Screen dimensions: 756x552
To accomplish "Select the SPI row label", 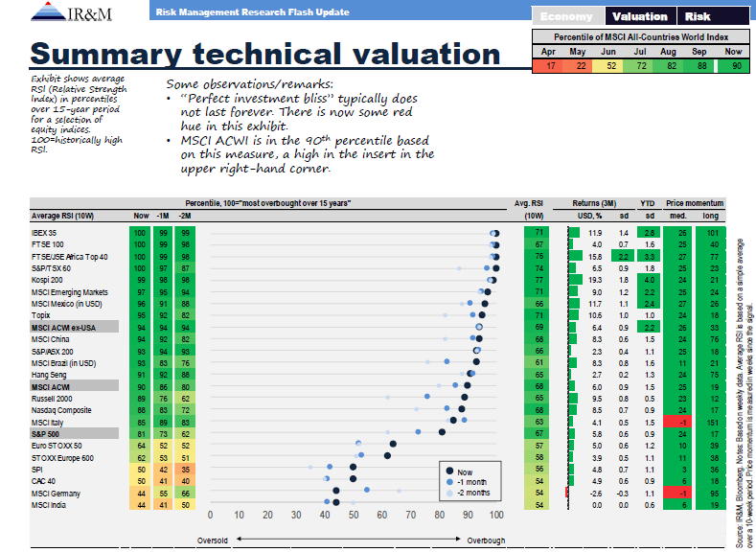I will pyautogui.click(x=36, y=470).
